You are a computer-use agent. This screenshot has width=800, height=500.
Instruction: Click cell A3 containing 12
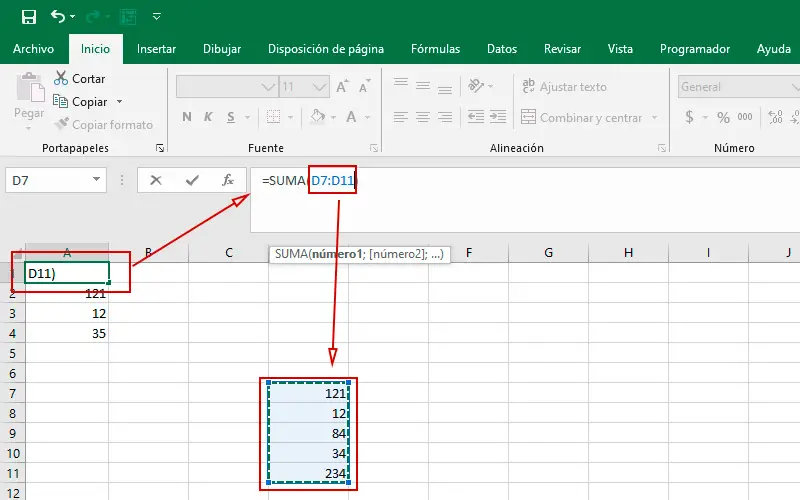pos(67,313)
